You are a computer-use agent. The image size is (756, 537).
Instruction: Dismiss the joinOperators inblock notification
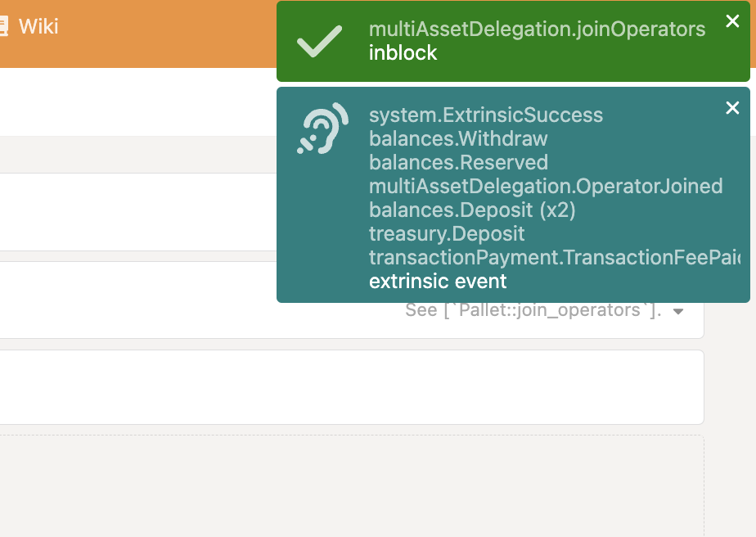732,22
